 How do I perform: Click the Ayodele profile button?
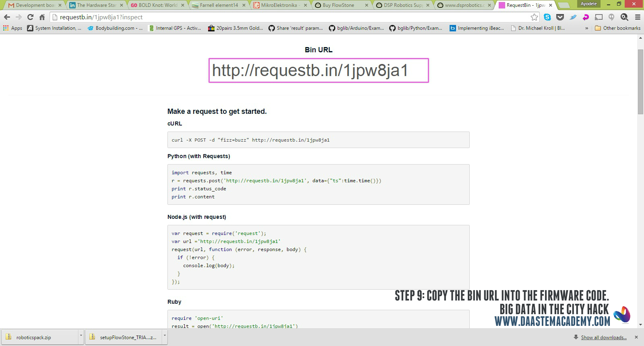(x=588, y=4)
